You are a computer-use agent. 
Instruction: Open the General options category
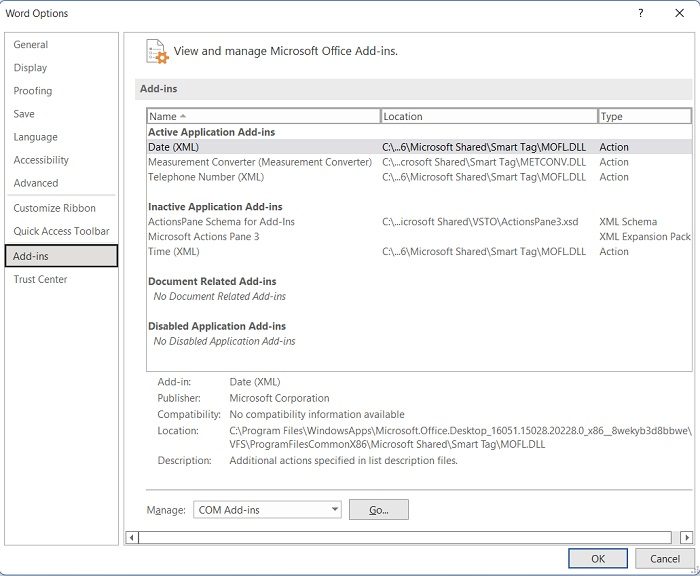tap(31, 45)
